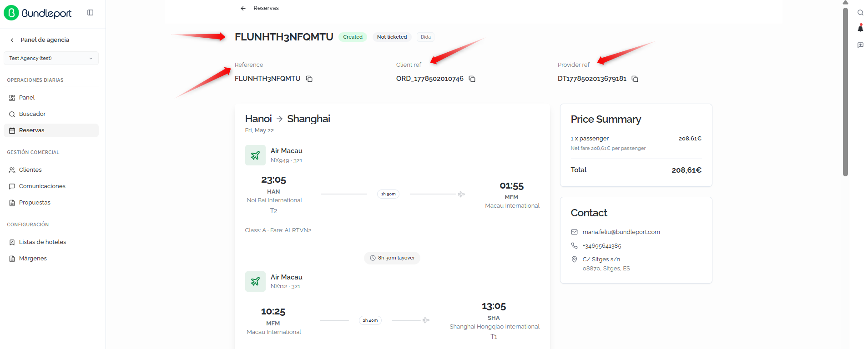
Task: Open Clientes in the sidebar
Action: (x=51, y=170)
